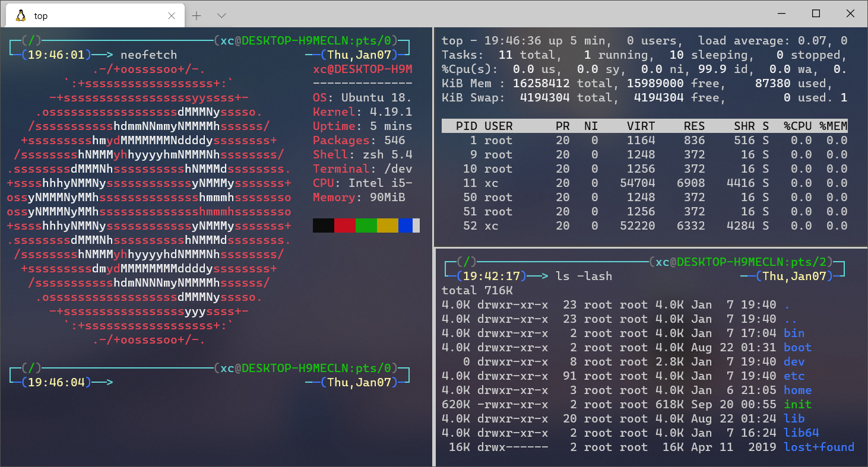Open a new tab with the plus button

click(x=197, y=15)
